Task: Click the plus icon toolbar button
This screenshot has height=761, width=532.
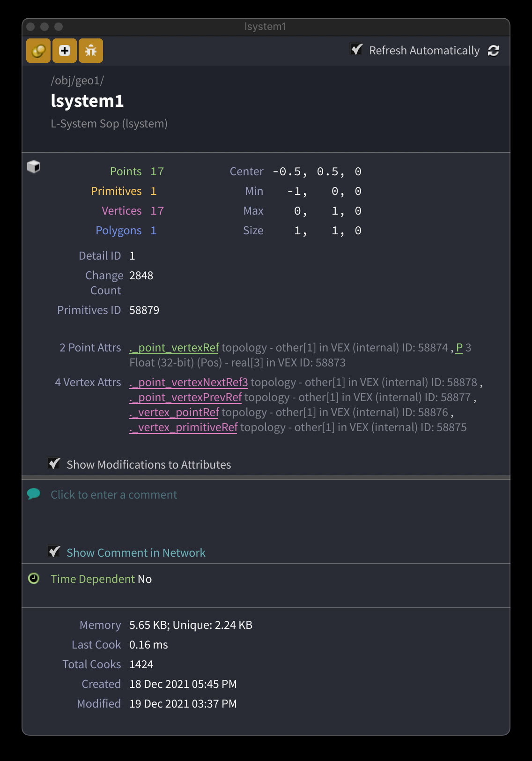Action: pos(65,51)
